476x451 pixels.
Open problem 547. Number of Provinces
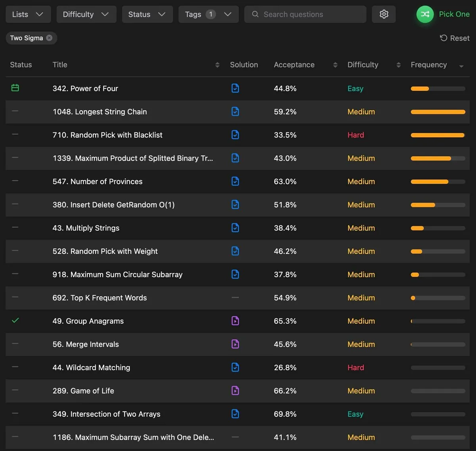click(98, 182)
